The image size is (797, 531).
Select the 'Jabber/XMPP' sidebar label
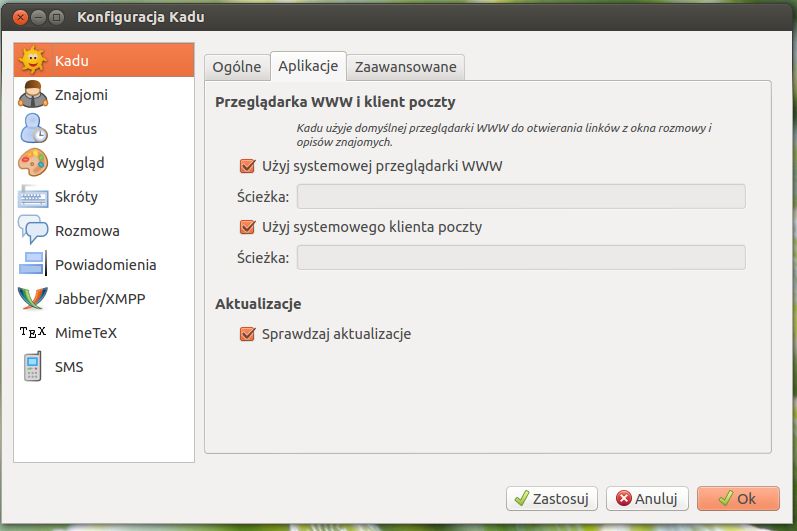click(x=100, y=299)
